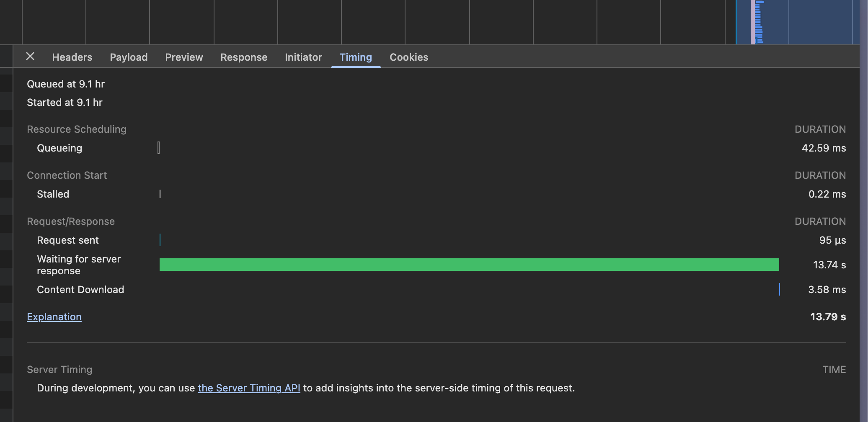Click the Queueing timing bar marker
The width and height of the screenshot is (868, 422).
(159, 148)
